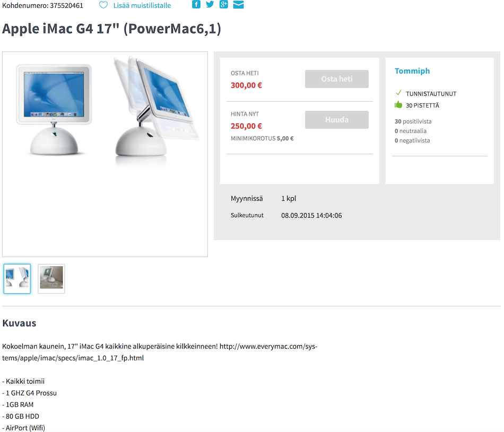This screenshot has width=504, height=432.
Task: Share listing on Google Plus
Action: tap(224, 4)
